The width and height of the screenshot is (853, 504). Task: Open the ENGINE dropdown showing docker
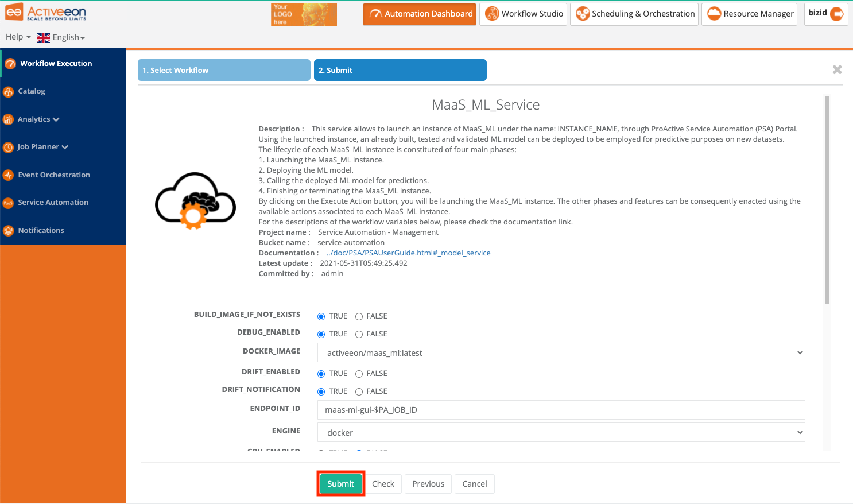561,432
